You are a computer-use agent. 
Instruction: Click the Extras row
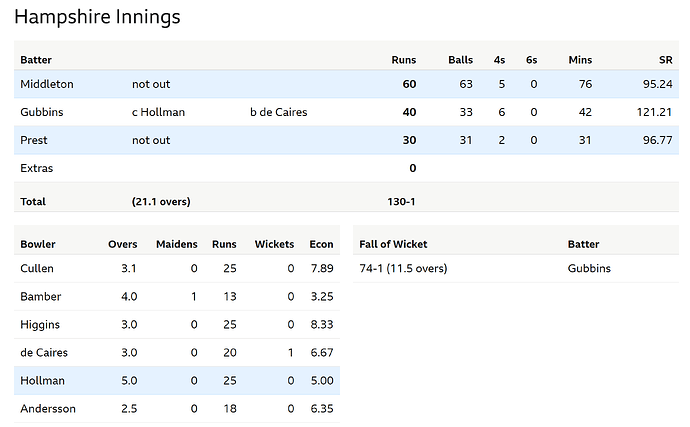tap(37, 168)
